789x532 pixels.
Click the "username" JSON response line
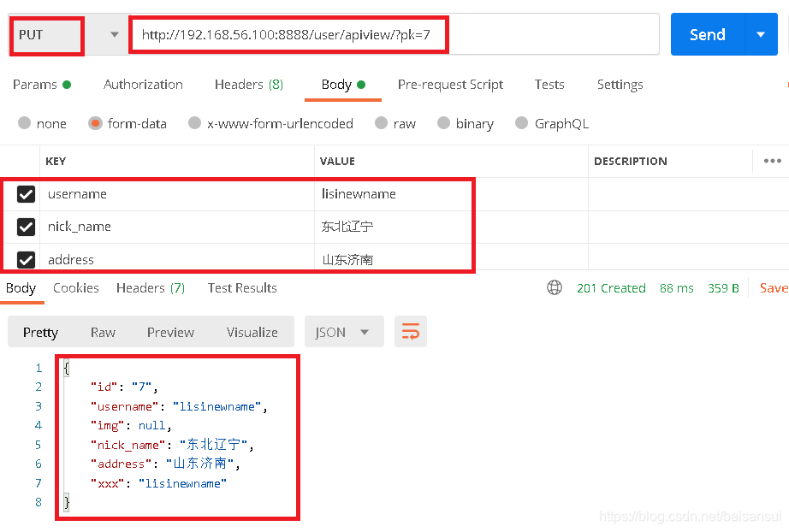[x=179, y=406]
